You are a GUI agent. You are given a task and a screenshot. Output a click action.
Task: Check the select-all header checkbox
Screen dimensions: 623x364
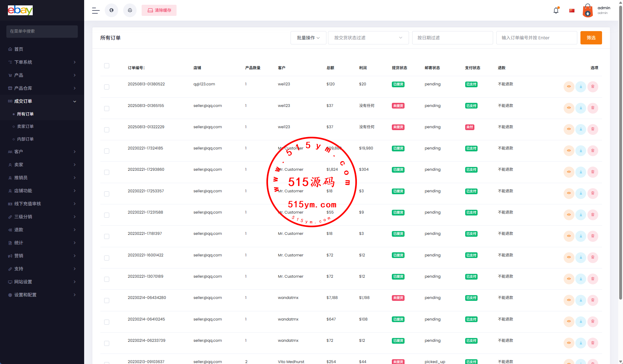[107, 66]
